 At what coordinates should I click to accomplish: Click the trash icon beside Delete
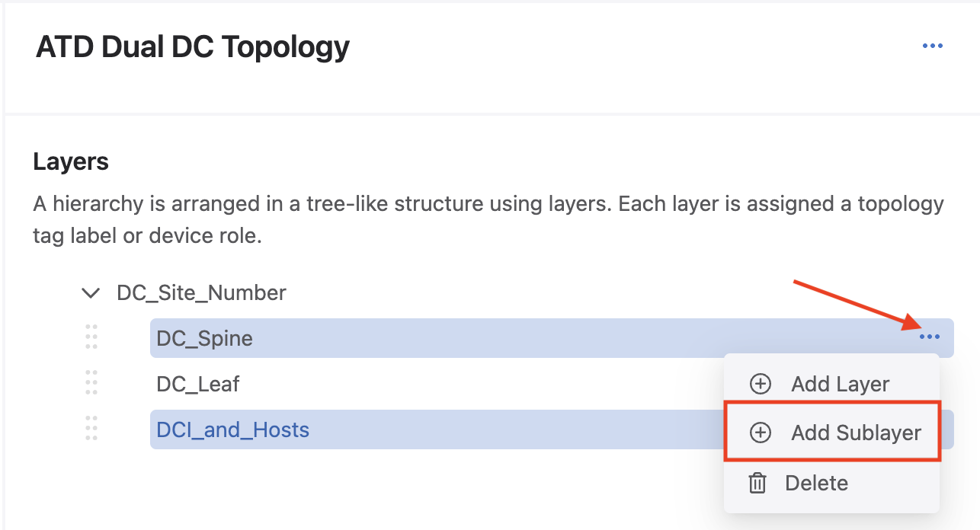[x=757, y=483]
